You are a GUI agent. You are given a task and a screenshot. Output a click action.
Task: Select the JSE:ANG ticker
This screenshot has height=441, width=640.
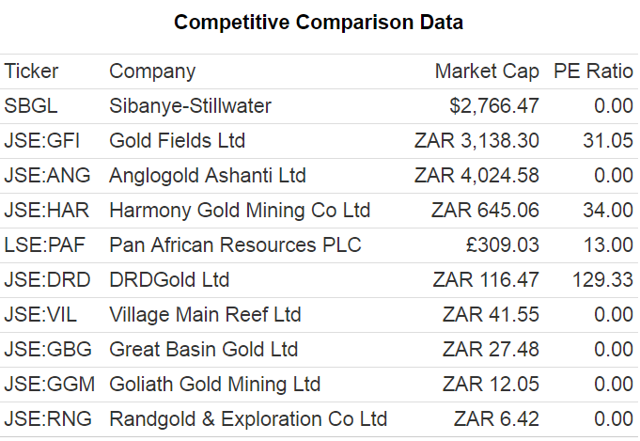click(x=47, y=176)
